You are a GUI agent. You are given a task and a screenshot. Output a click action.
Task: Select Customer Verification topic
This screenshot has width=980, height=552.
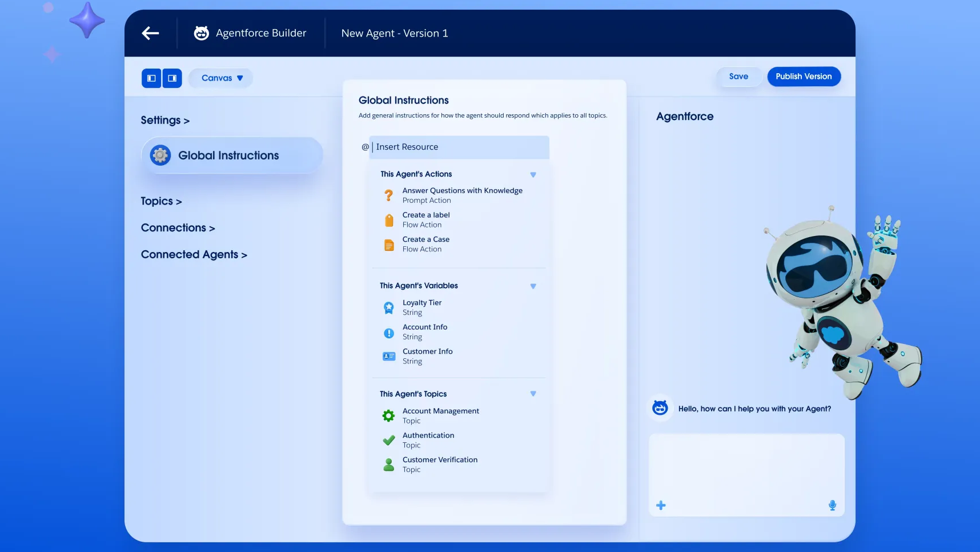click(440, 465)
